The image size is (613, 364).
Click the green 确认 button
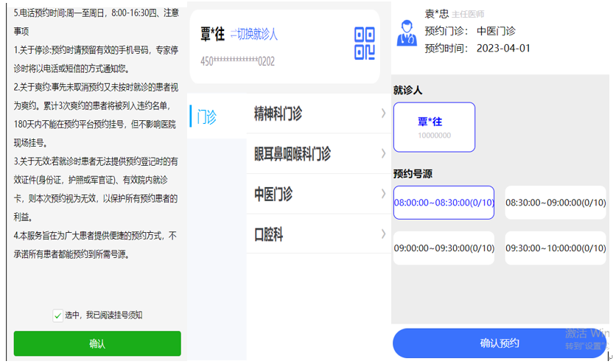97,343
